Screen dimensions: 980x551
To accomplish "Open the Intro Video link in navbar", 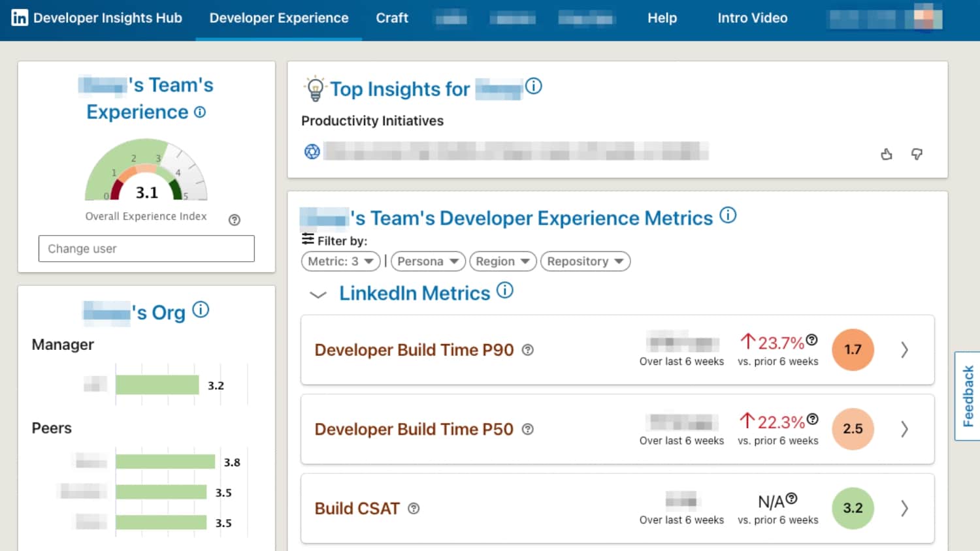I will pos(753,18).
